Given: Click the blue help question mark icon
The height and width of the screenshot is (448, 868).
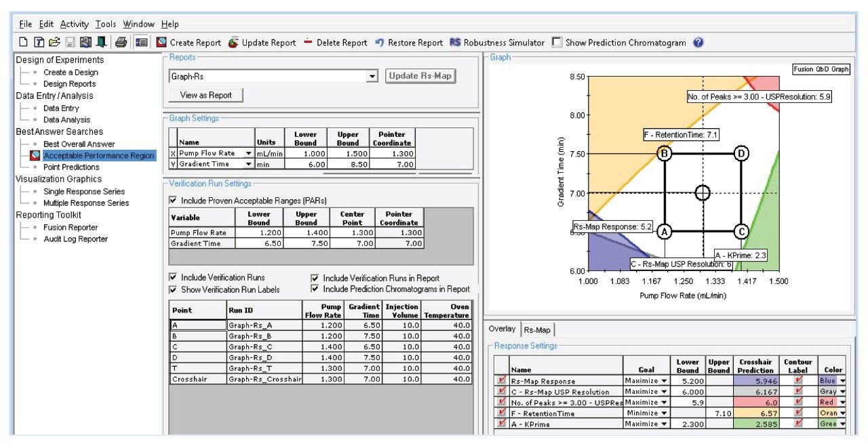Looking at the screenshot, I should pyautogui.click(x=698, y=43).
